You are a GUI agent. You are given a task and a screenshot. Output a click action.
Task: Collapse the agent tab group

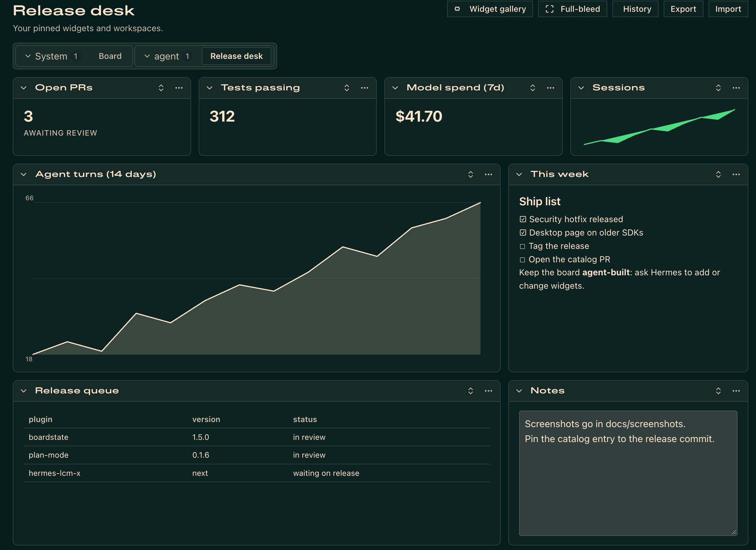tap(147, 56)
